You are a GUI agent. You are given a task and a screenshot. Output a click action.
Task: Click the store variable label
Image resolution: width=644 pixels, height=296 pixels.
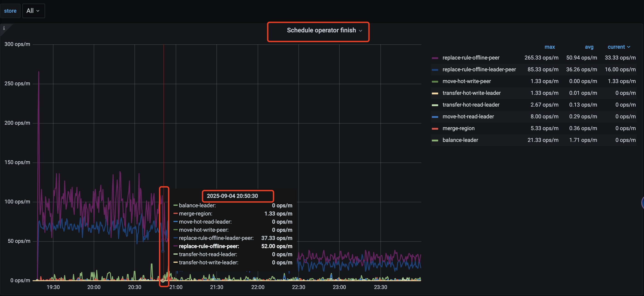(10, 11)
